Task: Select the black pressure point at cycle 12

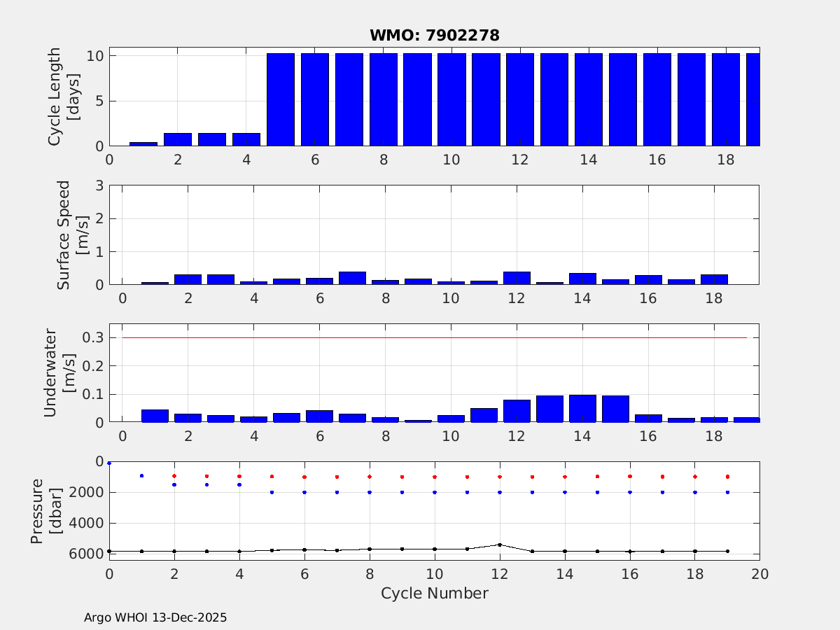Action: point(500,545)
